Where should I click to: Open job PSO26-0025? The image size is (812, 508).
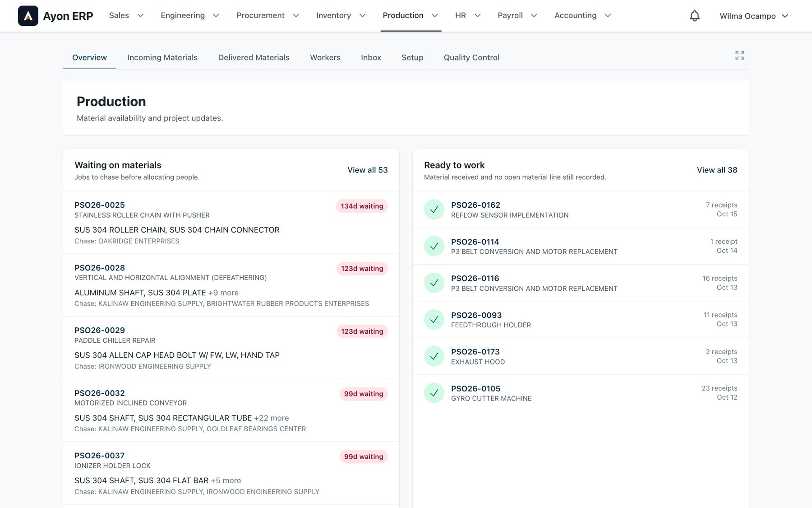[x=231, y=223]
